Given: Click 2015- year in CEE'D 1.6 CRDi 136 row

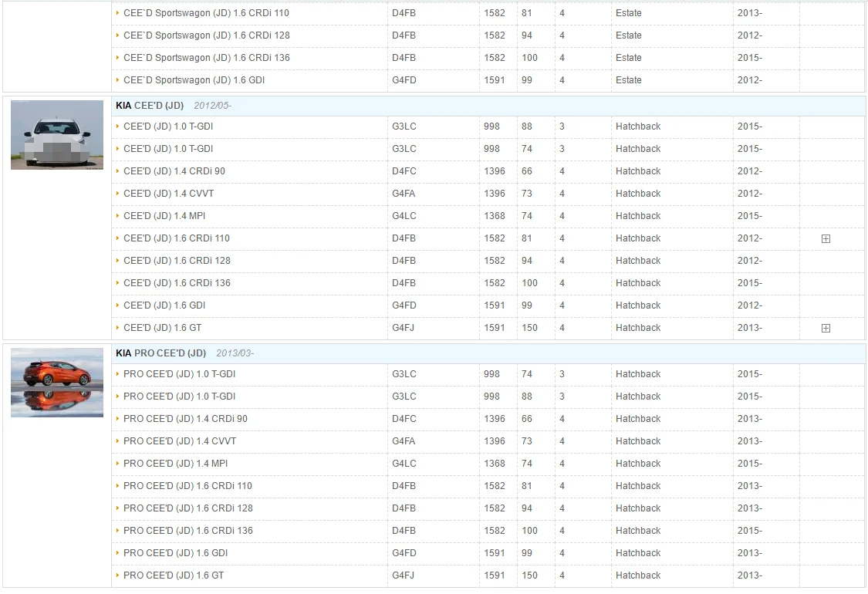Looking at the screenshot, I should tap(749, 283).
